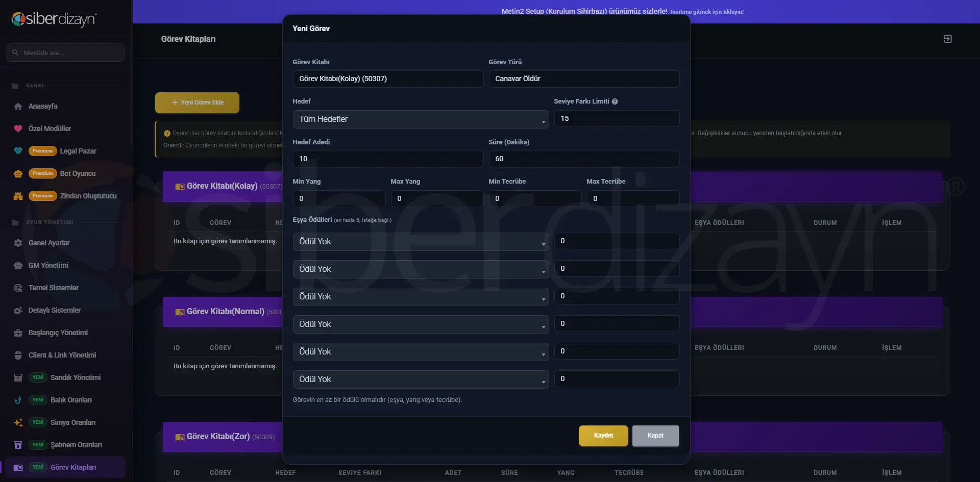Click the Görev Kitabı(Zor) header book icon
The height and width of the screenshot is (482, 980).
(x=180, y=437)
